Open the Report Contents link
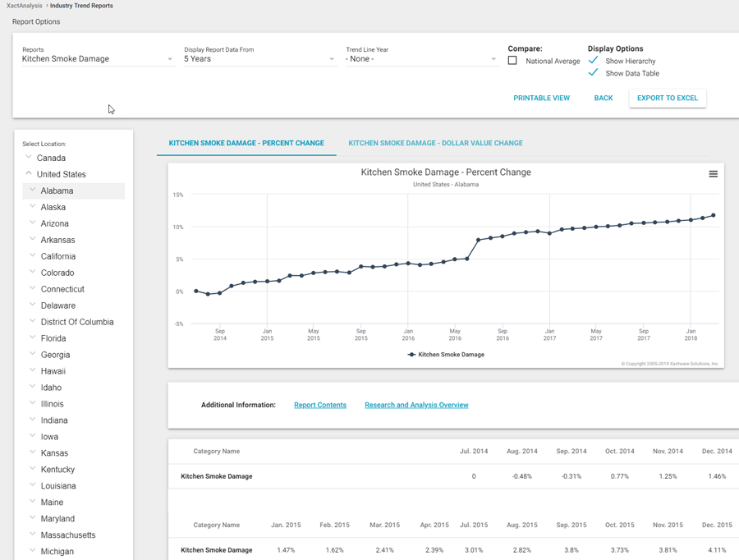This screenshot has height=560, width=739. click(320, 405)
